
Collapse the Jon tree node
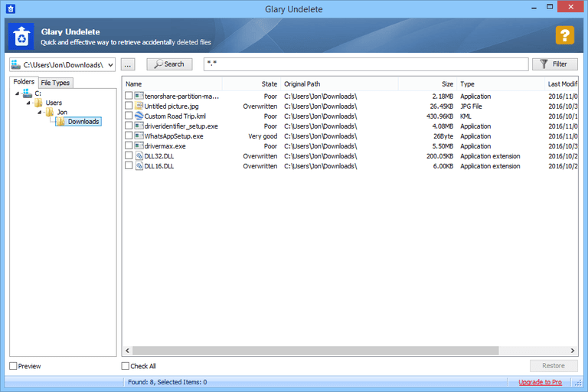coord(40,112)
